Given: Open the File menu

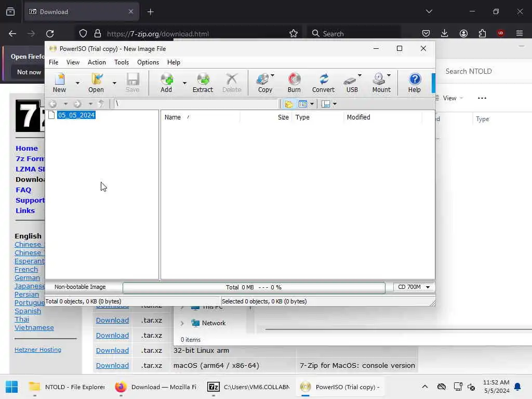Looking at the screenshot, I should point(54,62).
